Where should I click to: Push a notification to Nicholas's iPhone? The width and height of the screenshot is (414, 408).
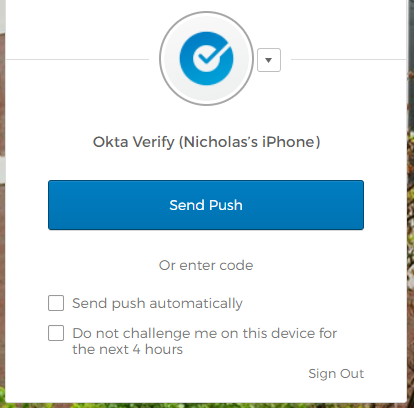point(206,205)
